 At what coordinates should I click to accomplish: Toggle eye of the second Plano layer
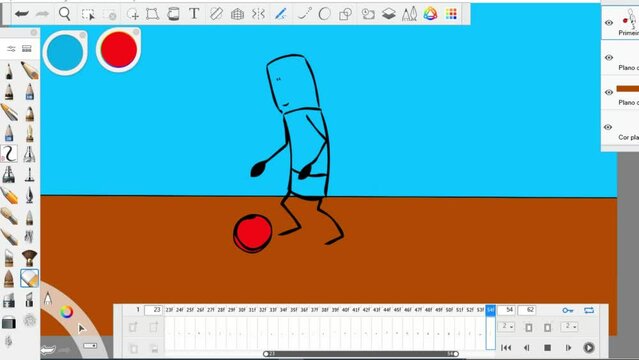click(608, 57)
